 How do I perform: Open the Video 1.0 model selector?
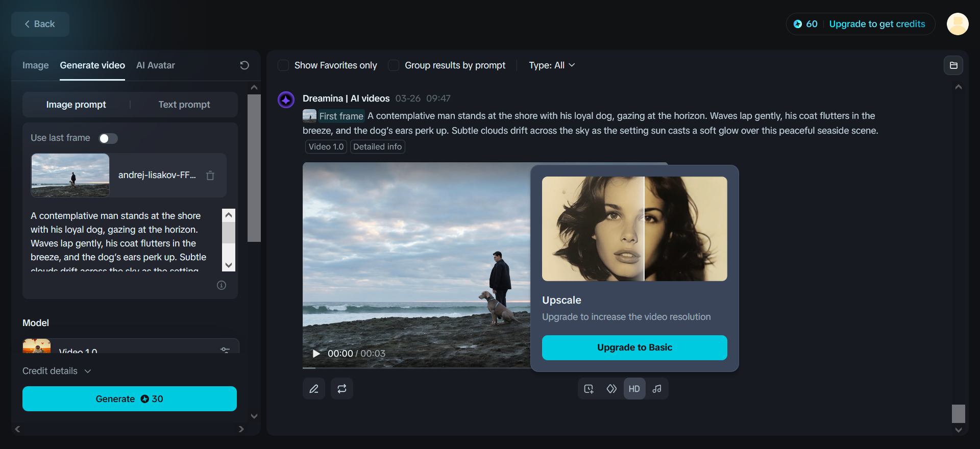(x=131, y=347)
